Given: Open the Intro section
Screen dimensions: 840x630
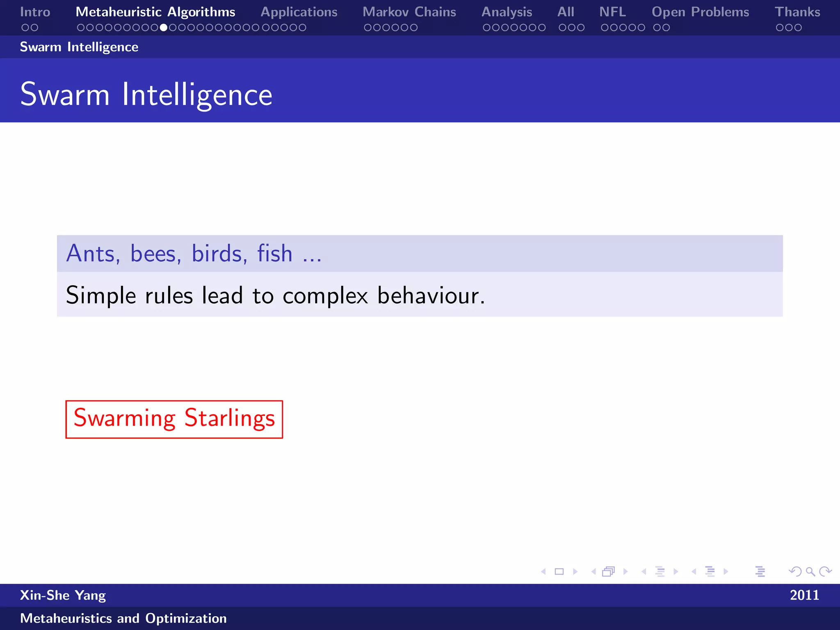Looking at the screenshot, I should point(35,12).
